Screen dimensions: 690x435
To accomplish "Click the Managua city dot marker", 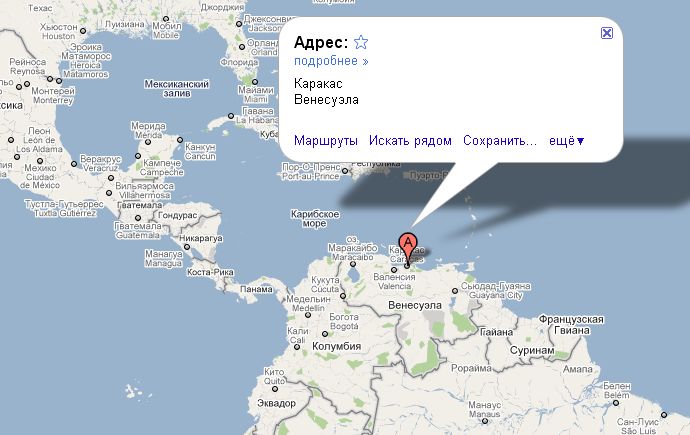I will click(x=187, y=247).
